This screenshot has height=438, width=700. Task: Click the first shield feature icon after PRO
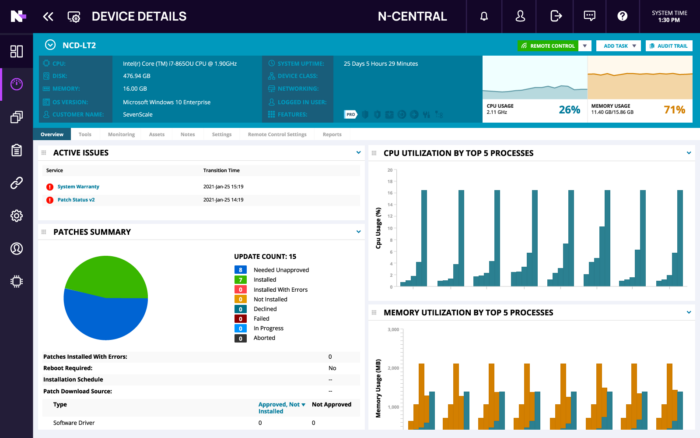[x=365, y=115]
